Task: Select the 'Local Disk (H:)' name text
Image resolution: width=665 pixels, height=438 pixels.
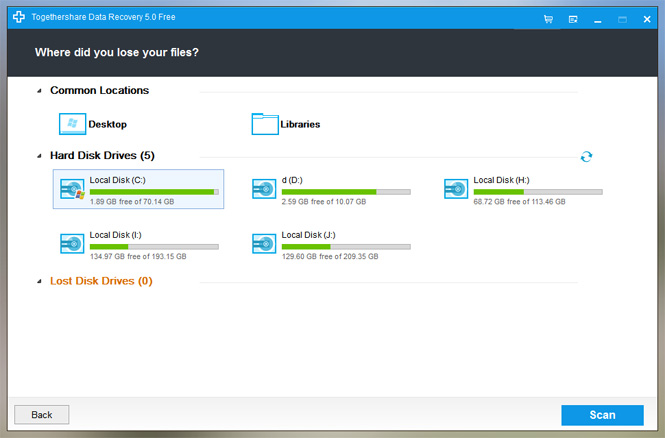Action: click(x=501, y=180)
